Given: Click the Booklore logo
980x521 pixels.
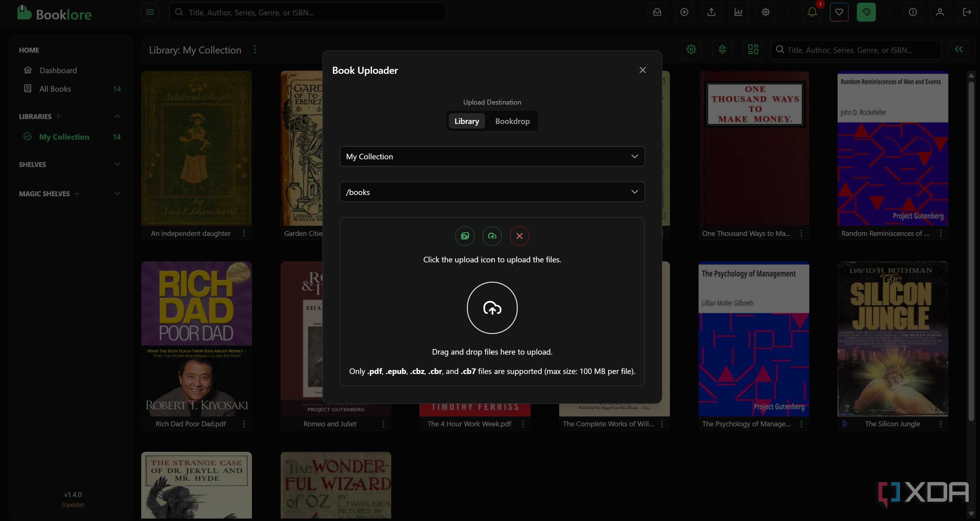Looking at the screenshot, I should 54,13.
